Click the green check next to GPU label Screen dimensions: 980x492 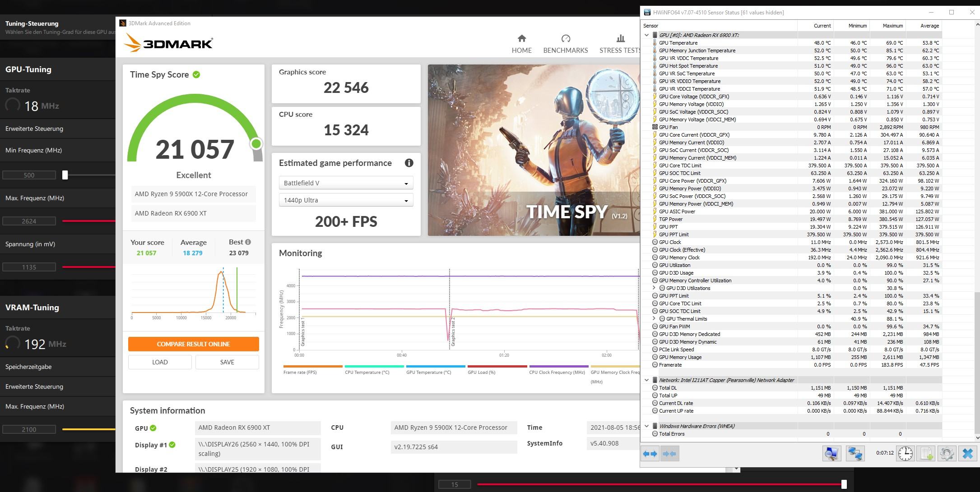coord(153,428)
